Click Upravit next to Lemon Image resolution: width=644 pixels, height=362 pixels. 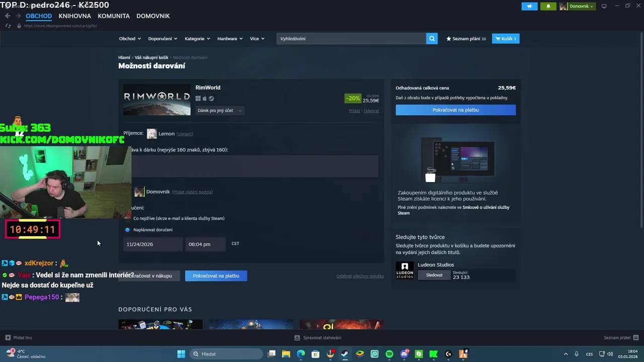[x=185, y=134]
